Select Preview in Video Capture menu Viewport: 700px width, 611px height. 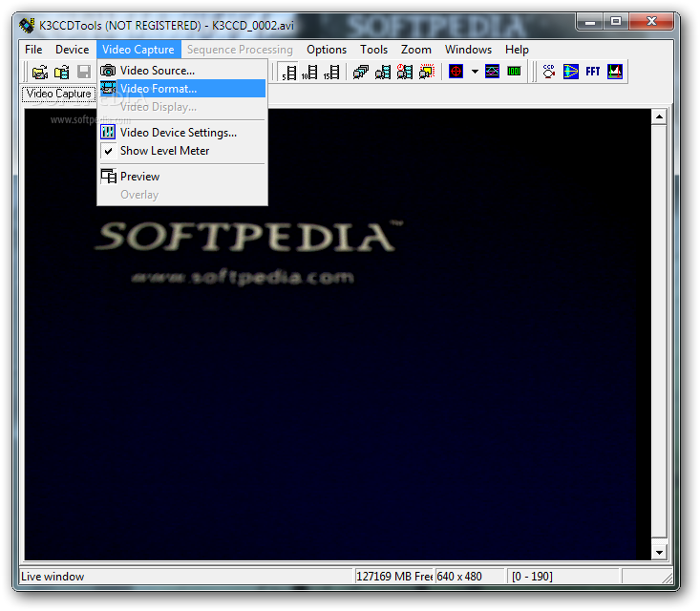click(182, 177)
